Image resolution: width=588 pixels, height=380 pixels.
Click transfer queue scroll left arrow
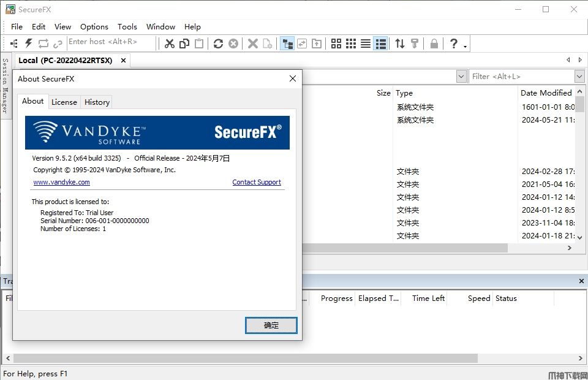tap(8, 358)
